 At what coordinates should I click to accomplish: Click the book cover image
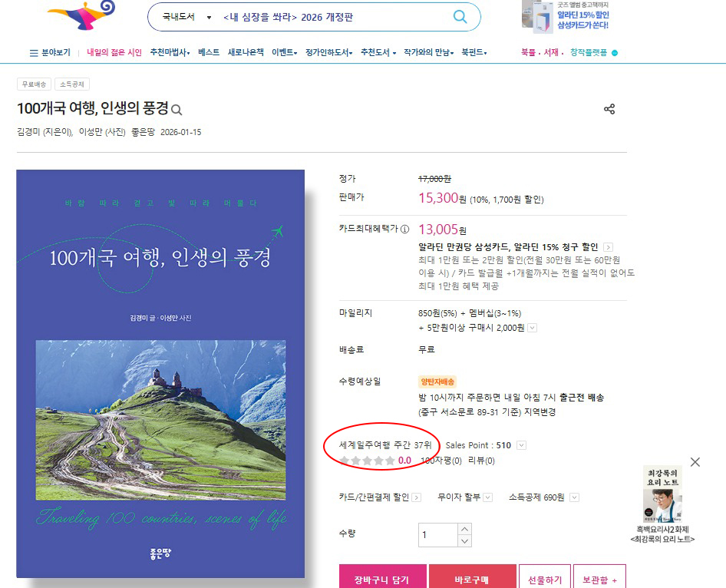(x=160, y=373)
